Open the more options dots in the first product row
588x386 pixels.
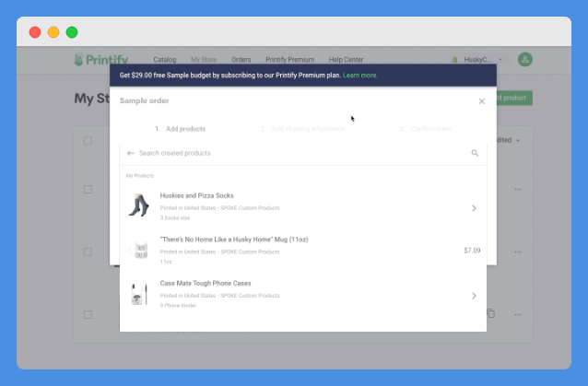tap(518, 189)
